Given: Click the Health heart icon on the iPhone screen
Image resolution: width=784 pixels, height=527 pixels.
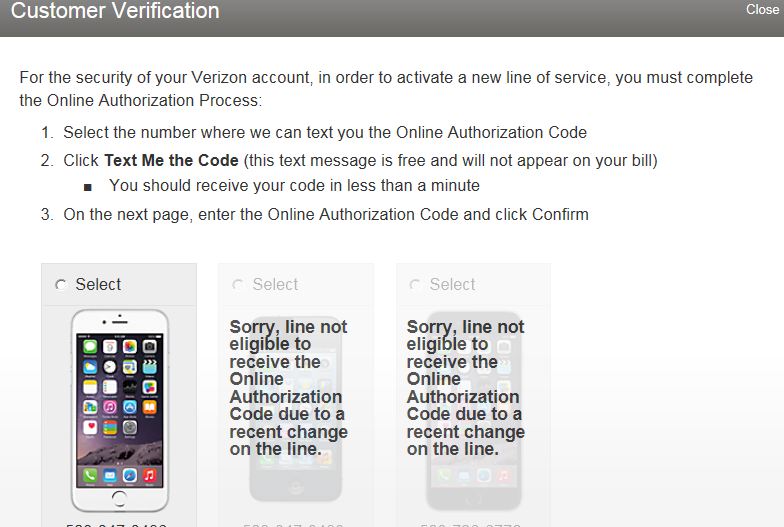Looking at the screenshot, I should pos(90,428).
